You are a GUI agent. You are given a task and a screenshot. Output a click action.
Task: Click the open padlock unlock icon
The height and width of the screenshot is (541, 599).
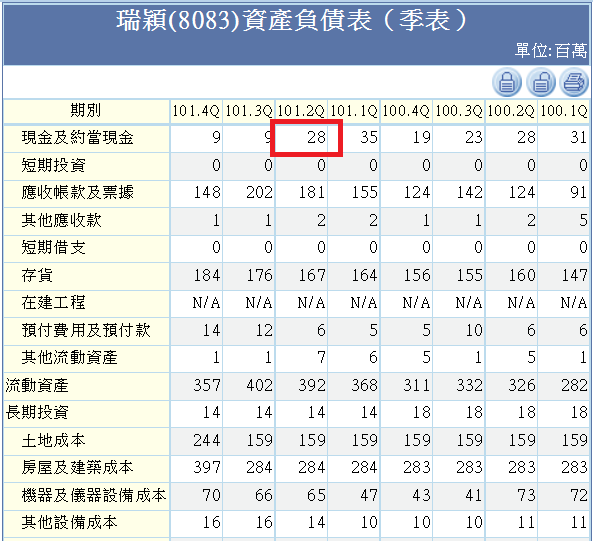click(x=541, y=82)
